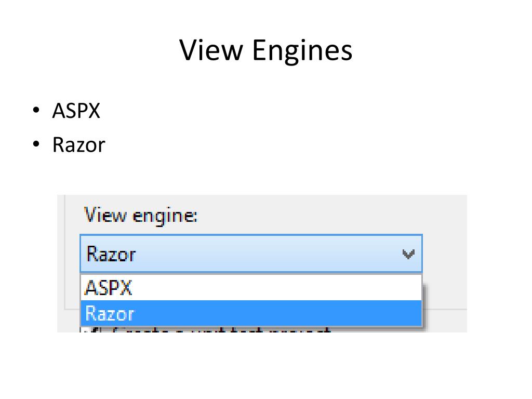Image resolution: width=532 pixels, height=399 pixels.
Task: Click the bullet dot before Razor
Action: coord(36,144)
